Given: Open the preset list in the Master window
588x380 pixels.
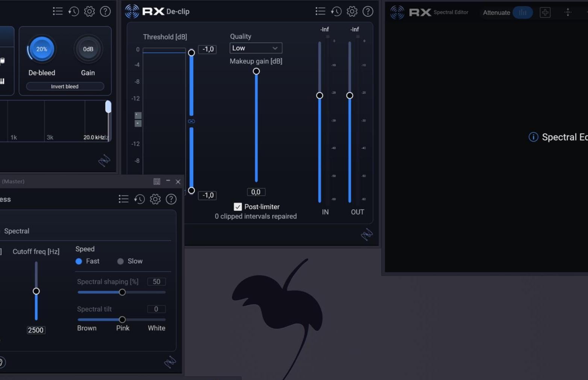Looking at the screenshot, I should pyautogui.click(x=123, y=199).
